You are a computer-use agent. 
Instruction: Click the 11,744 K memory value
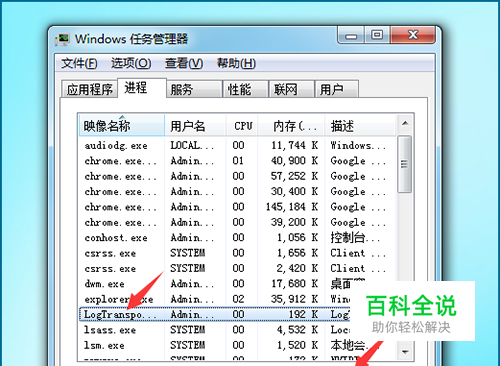point(294,145)
